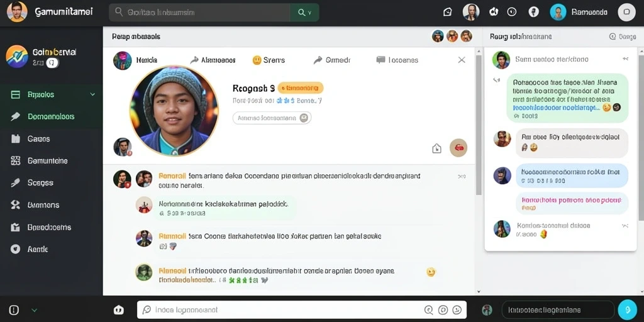Open the options dots on first message

click(462, 177)
